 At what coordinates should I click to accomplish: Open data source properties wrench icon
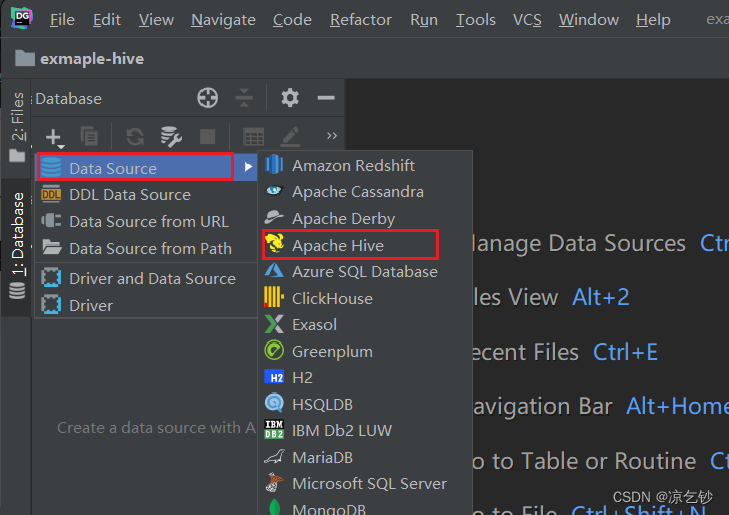[171, 136]
